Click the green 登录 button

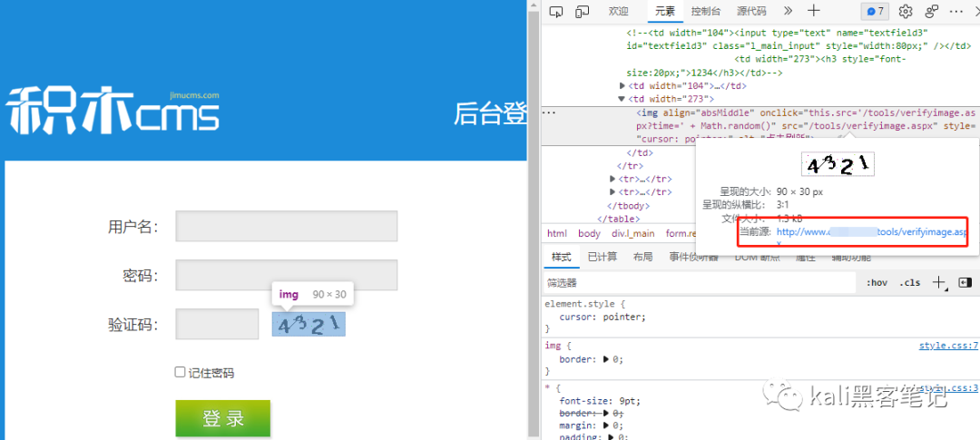tap(223, 418)
